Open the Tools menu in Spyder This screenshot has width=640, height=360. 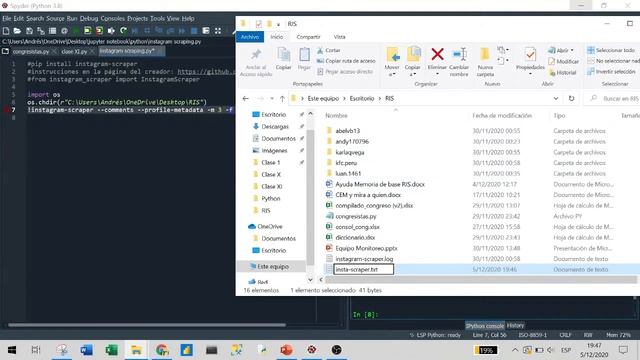[157, 18]
